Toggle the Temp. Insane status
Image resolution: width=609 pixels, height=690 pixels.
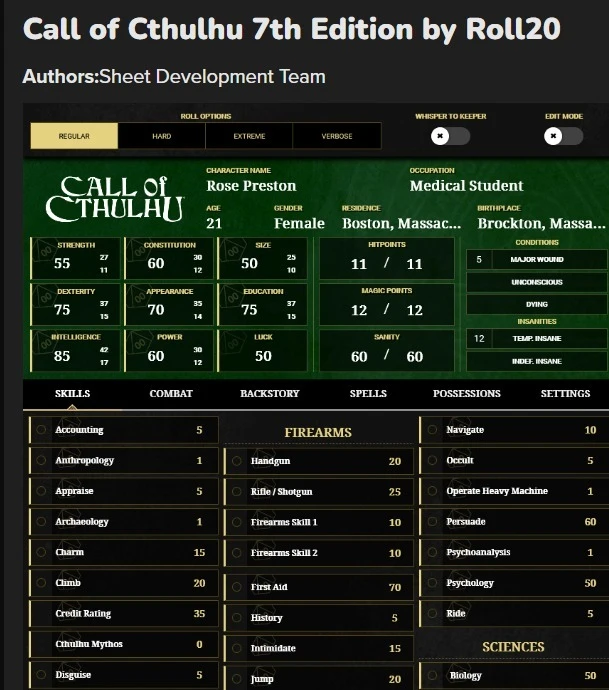pyautogui.click(x=537, y=338)
